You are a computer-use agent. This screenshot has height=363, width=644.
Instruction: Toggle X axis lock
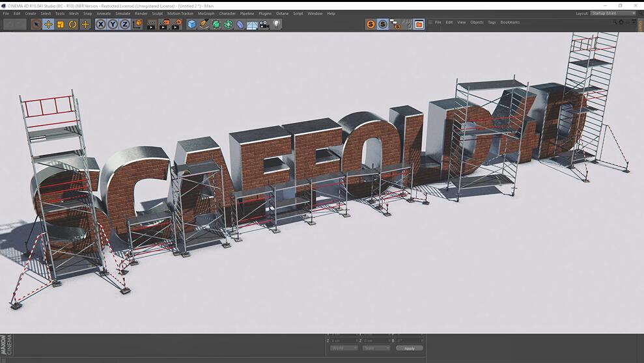click(x=101, y=25)
